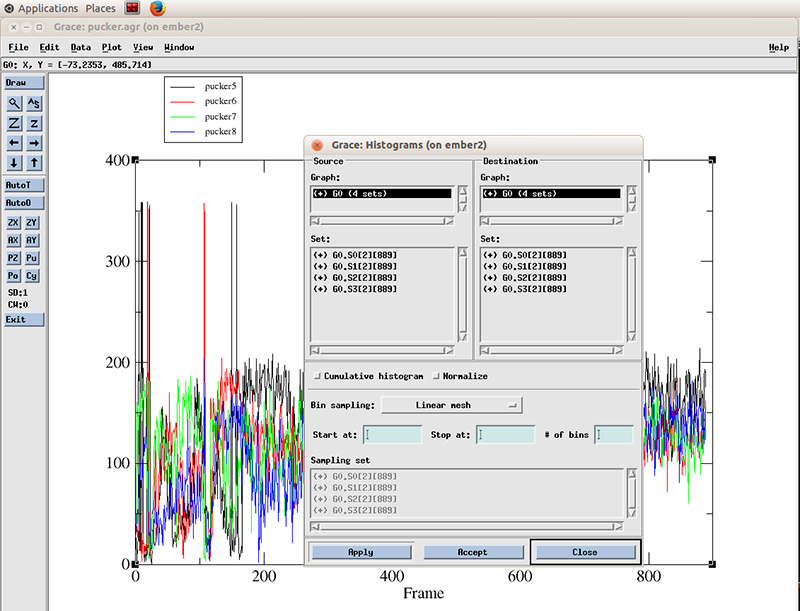Viewport: 800px width, 611px height.
Task: Open the Data menu
Action: coord(81,47)
